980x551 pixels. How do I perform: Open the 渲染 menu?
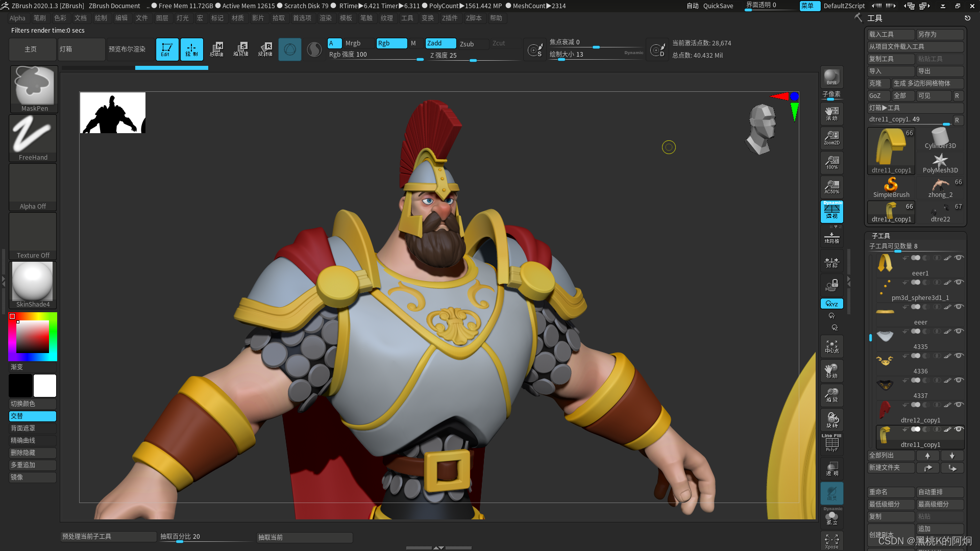(325, 18)
